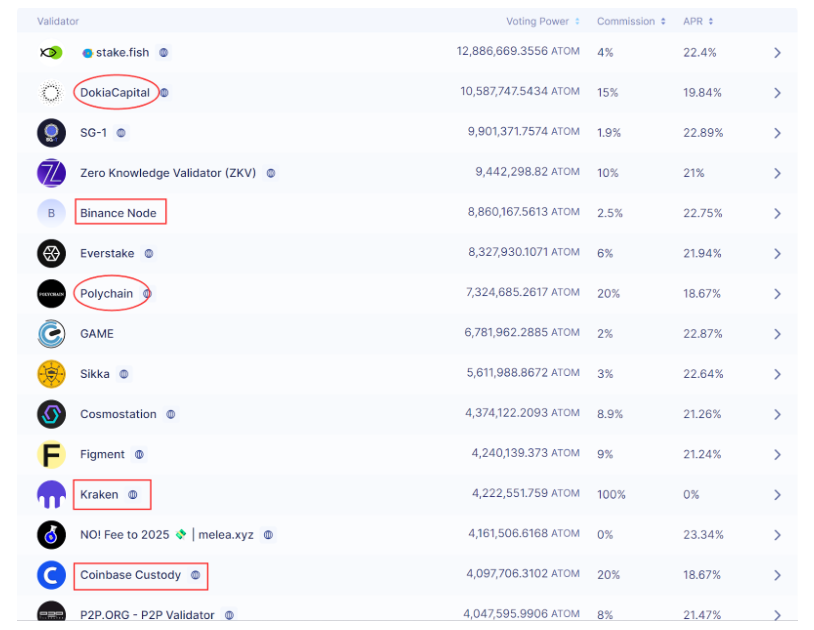Open the DokiaCapital validator name
Viewport: 814px width, 630px height.
115,93
